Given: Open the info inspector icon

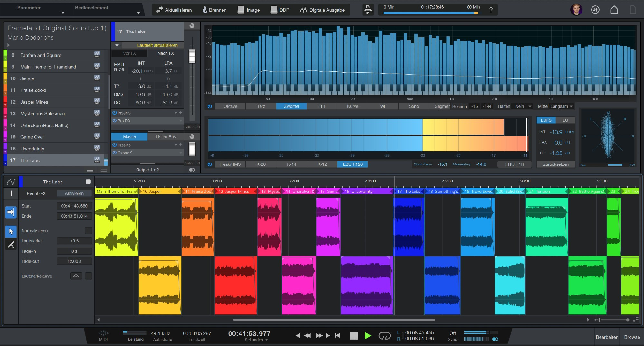Looking at the screenshot, I should point(11,193).
